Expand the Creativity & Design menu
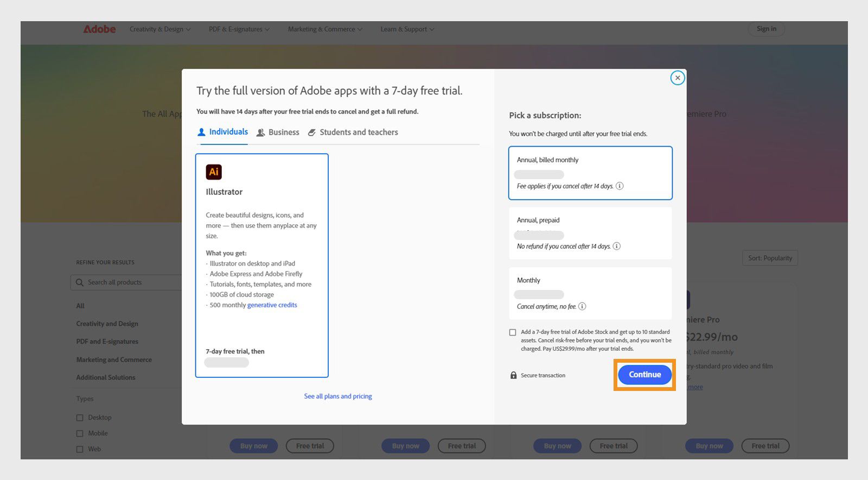The height and width of the screenshot is (480, 868). (x=159, y=29)
